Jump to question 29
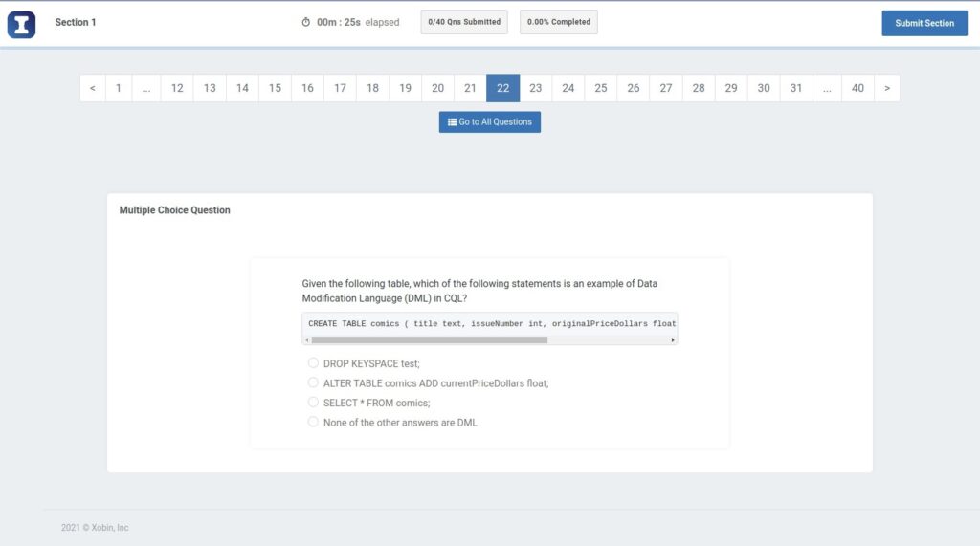This screenshot has width=980, height=546. tap(731, 88)
